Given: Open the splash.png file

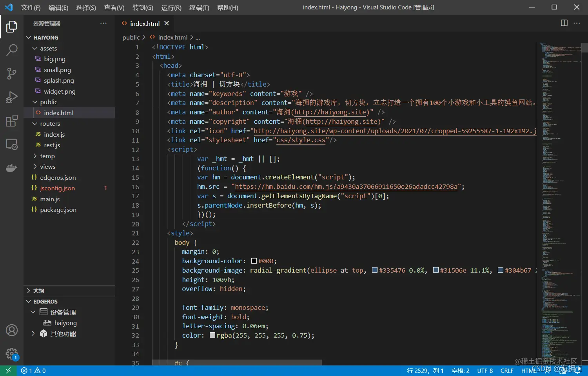Looking at the screenshot, I should 59,81.
